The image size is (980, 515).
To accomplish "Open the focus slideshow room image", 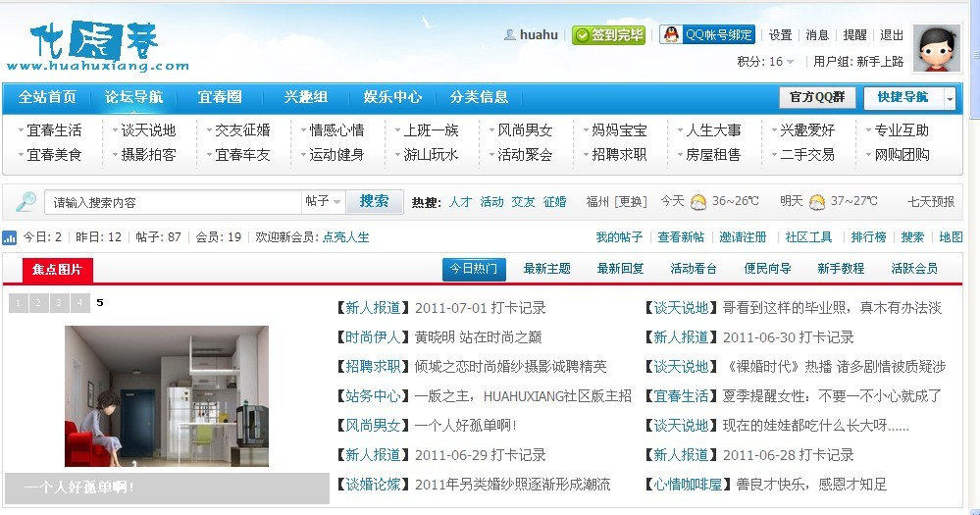I will click(x=167, y=396).
